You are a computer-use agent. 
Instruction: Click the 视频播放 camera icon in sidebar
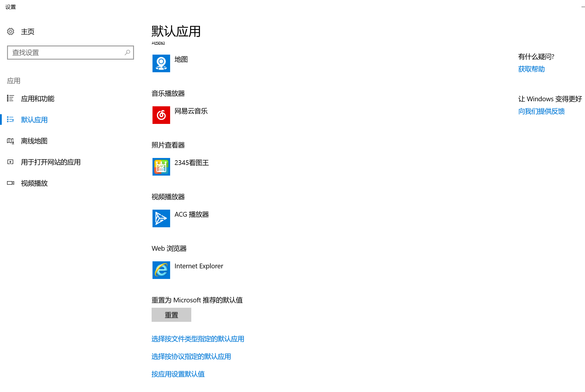pos(11,183)
